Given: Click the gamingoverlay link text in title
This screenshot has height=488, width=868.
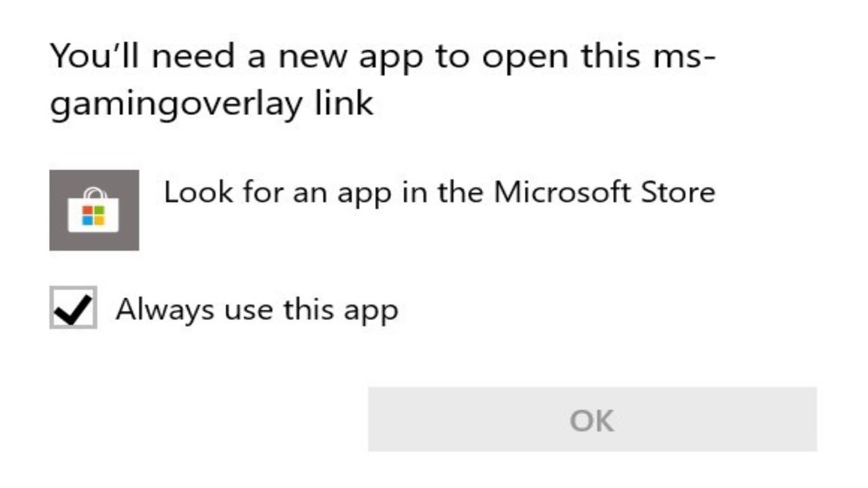Looking at the screenshot, I should coord(212,105).
